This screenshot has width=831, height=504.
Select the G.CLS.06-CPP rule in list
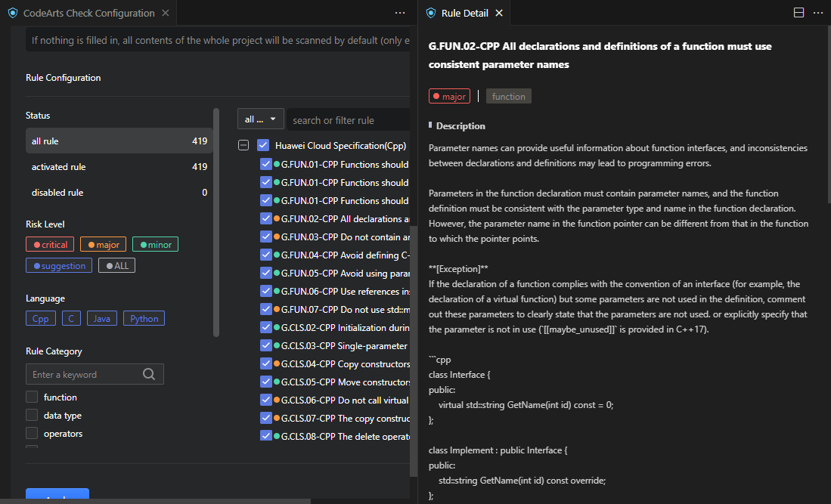(x=345, y=400)
